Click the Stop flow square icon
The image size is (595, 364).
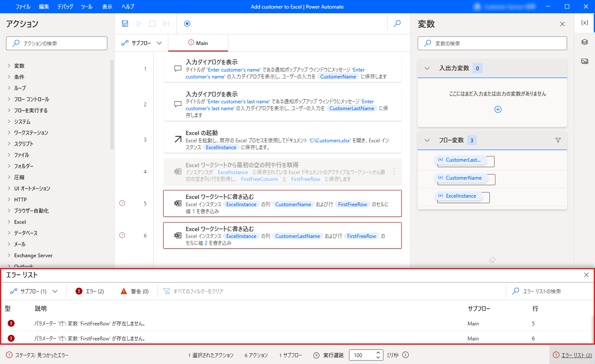[152, 24]
